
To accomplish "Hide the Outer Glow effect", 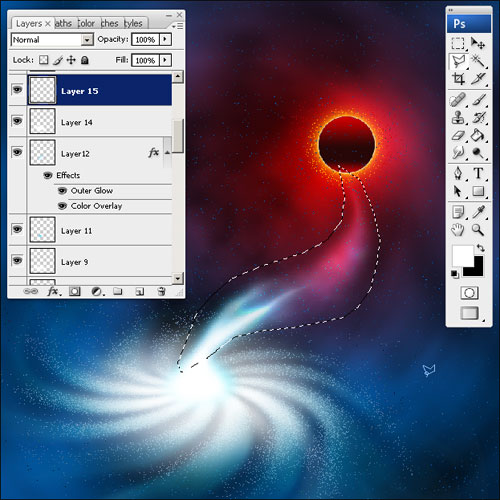I will coord(62,190).
